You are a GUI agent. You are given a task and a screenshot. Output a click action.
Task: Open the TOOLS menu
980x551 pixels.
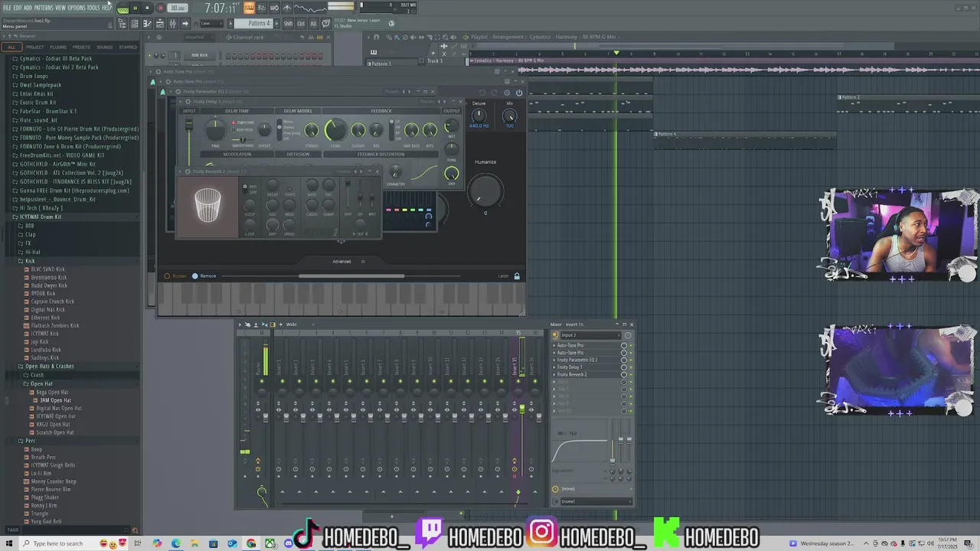click(x=93, y=8)
